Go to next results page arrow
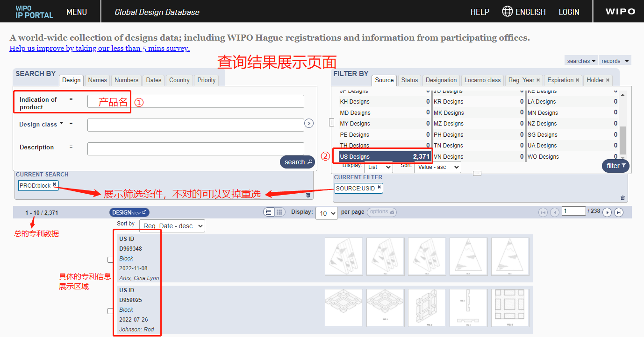The width and height of the screenshot is (644, 337). coord(607,212)
